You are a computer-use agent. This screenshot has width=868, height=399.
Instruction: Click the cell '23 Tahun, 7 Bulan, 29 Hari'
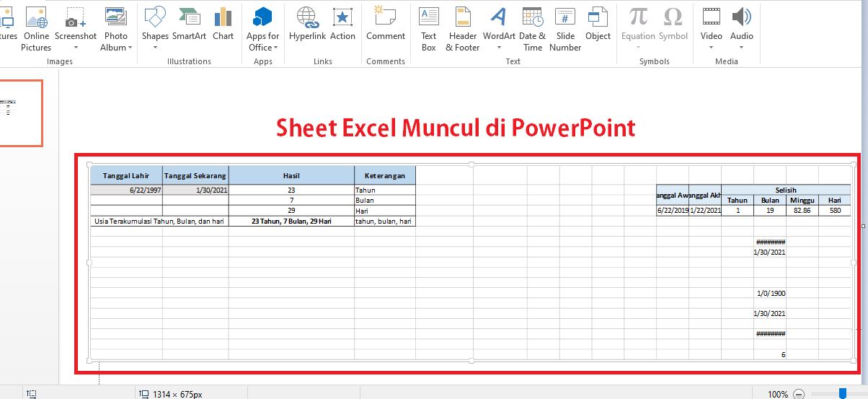(x=291, y=222)
